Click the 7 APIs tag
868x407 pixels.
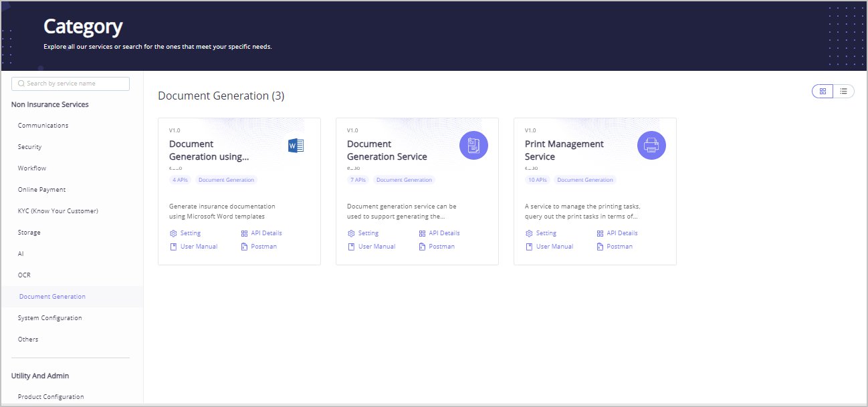tap(358, 180)
